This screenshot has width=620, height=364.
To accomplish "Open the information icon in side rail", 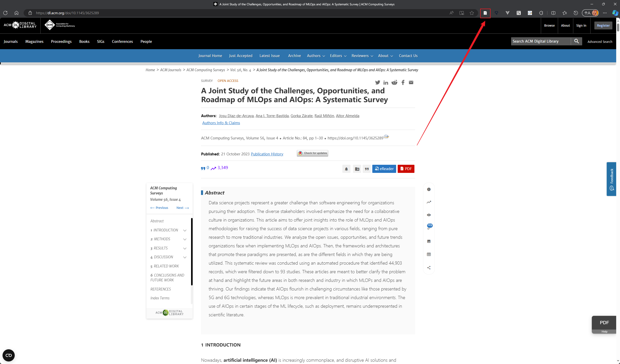I will 429,189.
